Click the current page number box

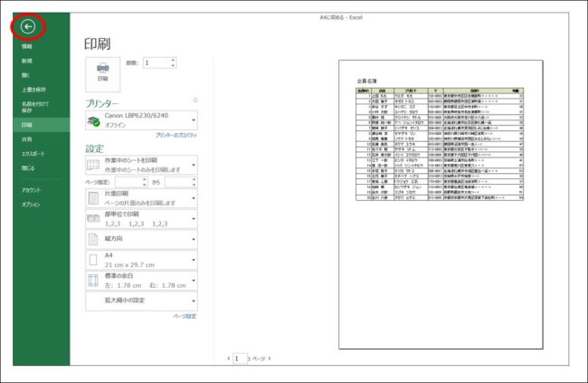tap(240, 359)
